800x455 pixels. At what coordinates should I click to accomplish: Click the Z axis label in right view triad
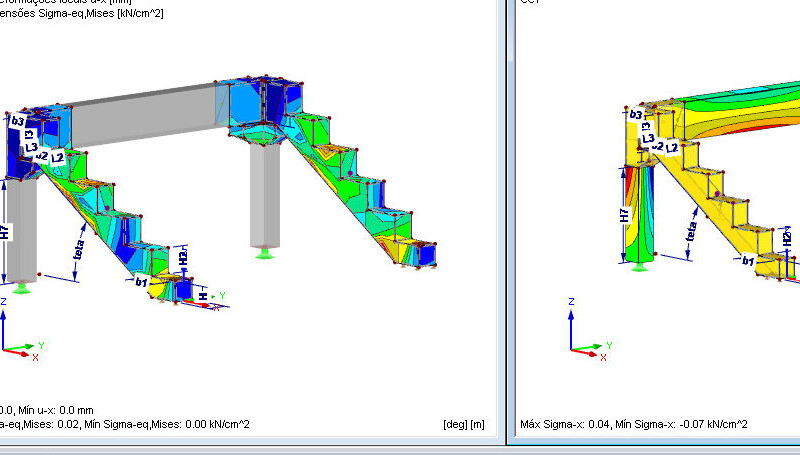pyautogui.click(x=571, y=301)
